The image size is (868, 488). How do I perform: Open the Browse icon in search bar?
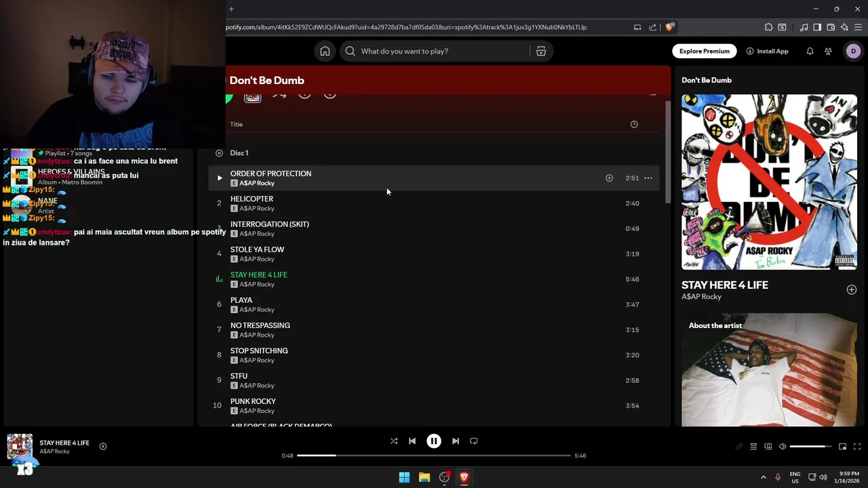(x=541, y=51)
